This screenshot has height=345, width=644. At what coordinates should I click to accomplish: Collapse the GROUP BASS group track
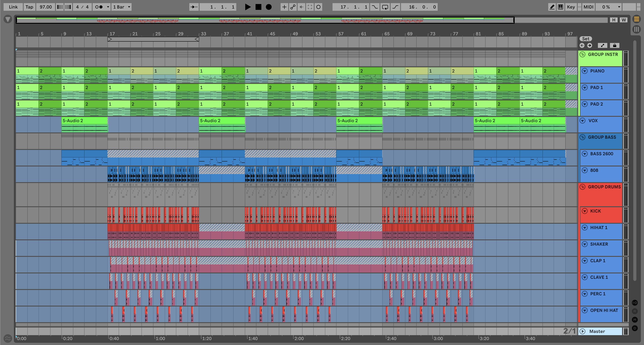[582, 137]
